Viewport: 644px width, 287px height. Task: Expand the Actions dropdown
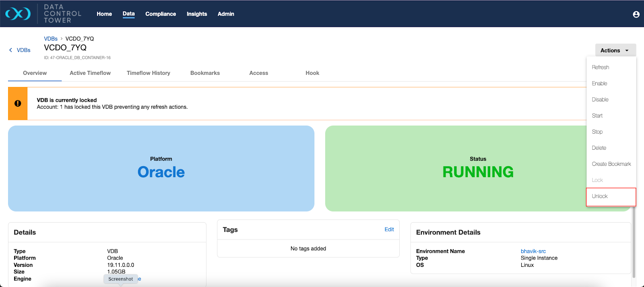click(615, 50)
